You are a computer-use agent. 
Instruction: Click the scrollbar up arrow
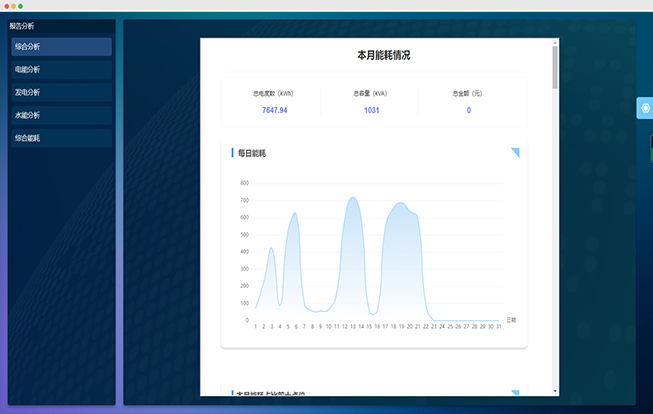pyautogui.click(x=555, y=43)
